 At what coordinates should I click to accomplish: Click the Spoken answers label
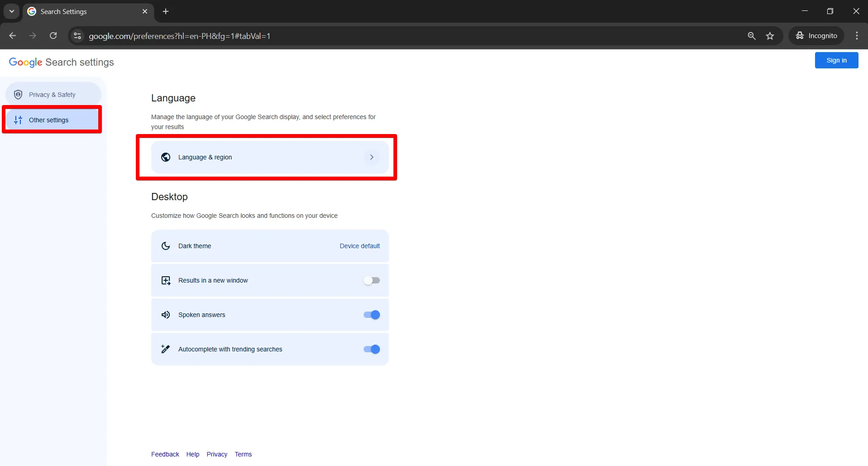click(x=201, y=315)
